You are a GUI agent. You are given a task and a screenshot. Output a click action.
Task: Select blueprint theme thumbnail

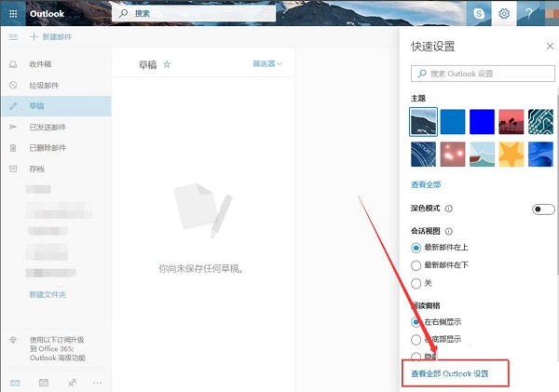(424, 155)
